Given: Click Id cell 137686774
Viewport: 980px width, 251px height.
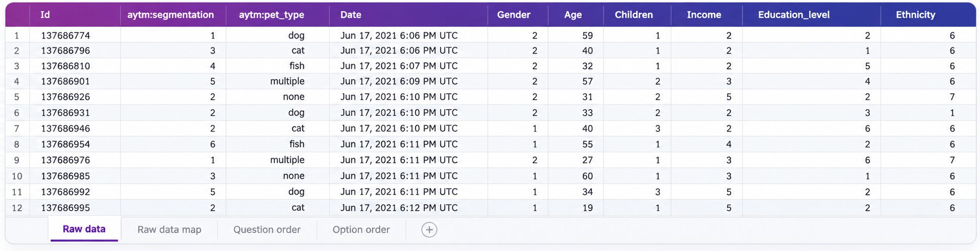Looking at the screenshot, I should coord(65,36).
